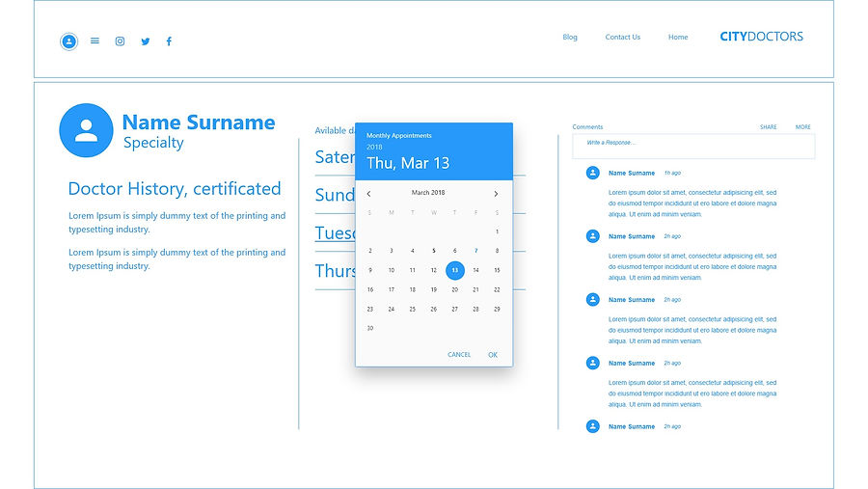The image size is (868, 489).
Task: Click MORE above the comments
Action: pos(802,126)
